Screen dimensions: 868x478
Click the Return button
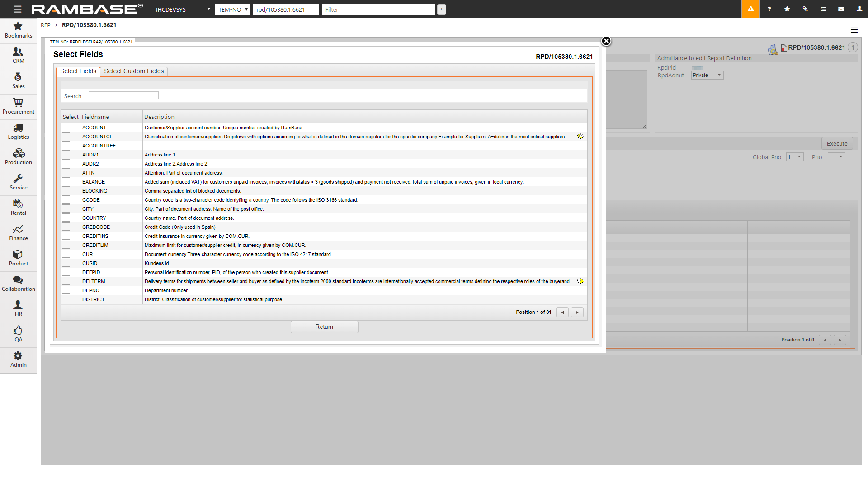[x=324, y=327]
